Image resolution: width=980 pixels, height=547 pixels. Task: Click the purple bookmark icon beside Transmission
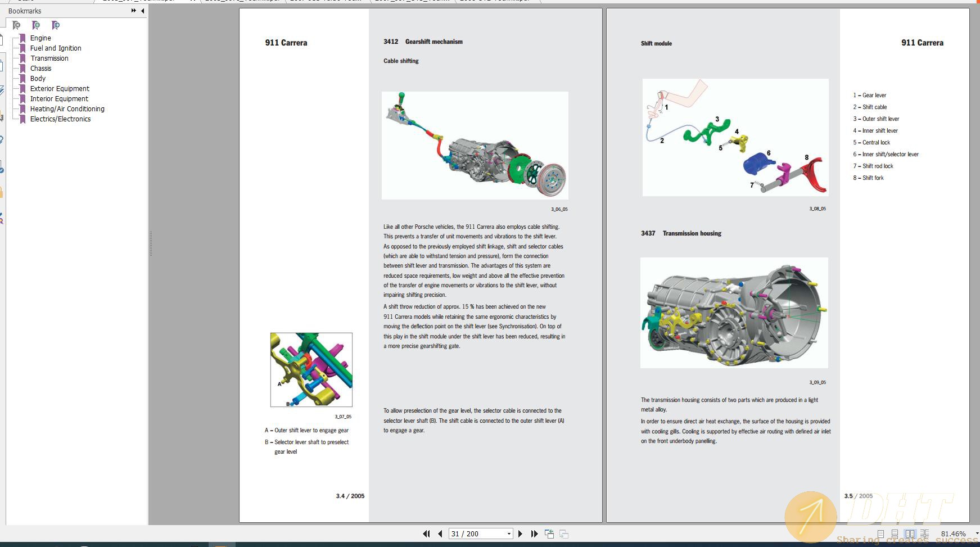coord(22,58)
